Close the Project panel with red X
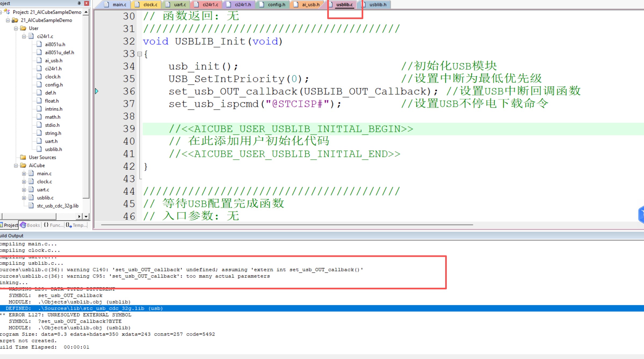 87,3
